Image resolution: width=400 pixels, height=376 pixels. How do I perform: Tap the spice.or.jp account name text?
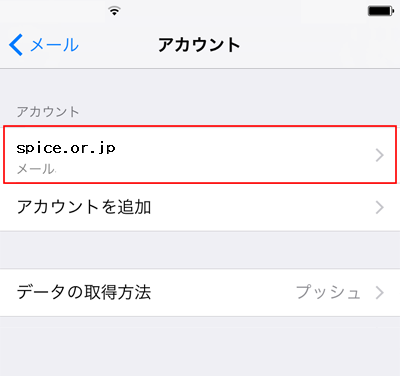coord(66,148)
